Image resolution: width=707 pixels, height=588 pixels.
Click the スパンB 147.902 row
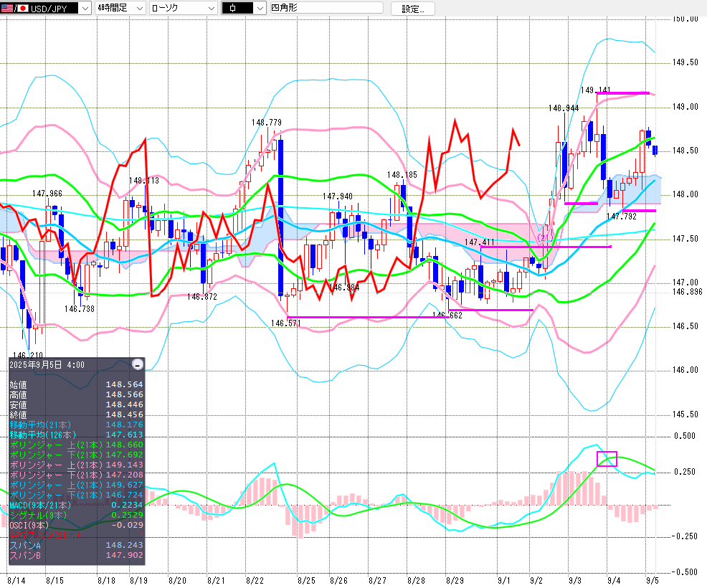tap(76, 555)
